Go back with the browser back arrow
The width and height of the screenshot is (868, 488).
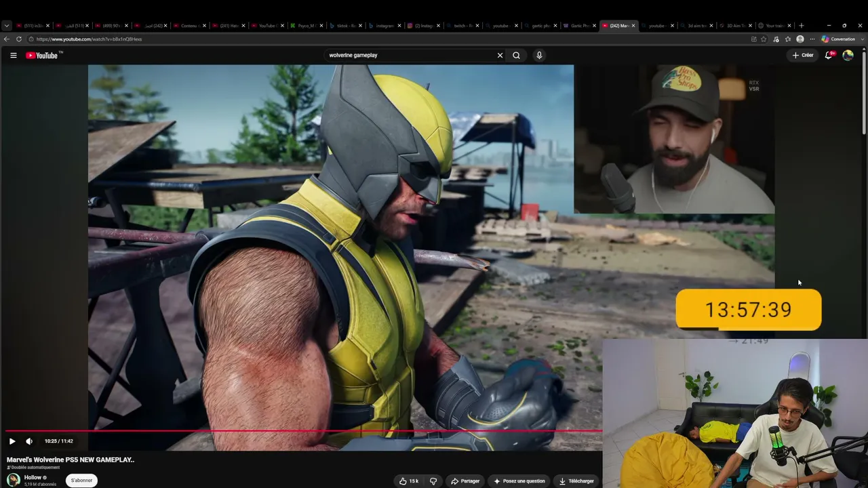[7, 39]
